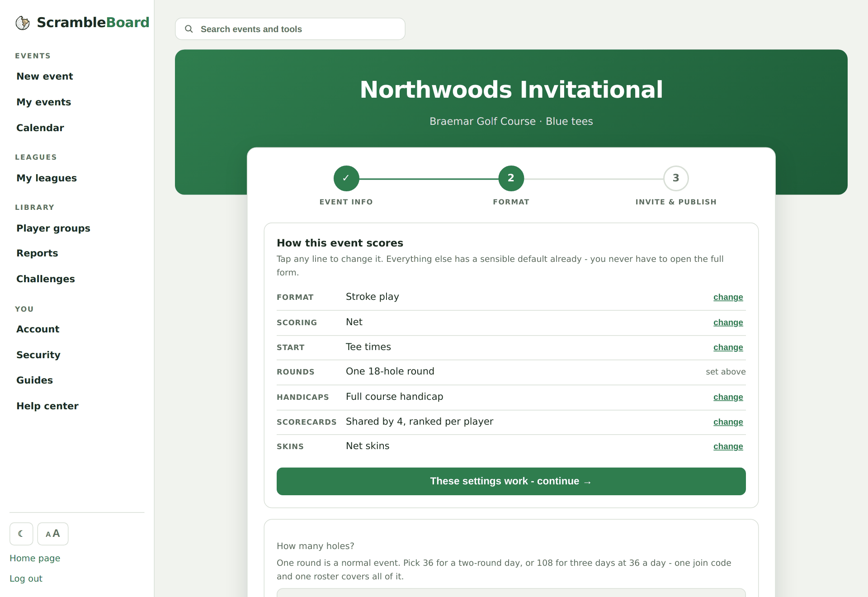Click the text size AA button
Viewport: 868px width, 597px height.
[x=53, y=534]
